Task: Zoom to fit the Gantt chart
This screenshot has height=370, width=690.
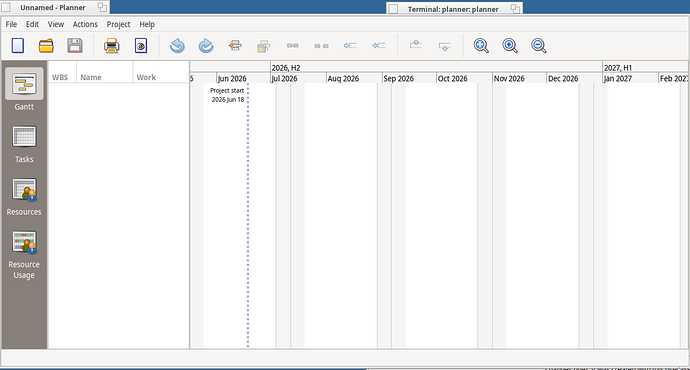Action: [x=481, y=46]
